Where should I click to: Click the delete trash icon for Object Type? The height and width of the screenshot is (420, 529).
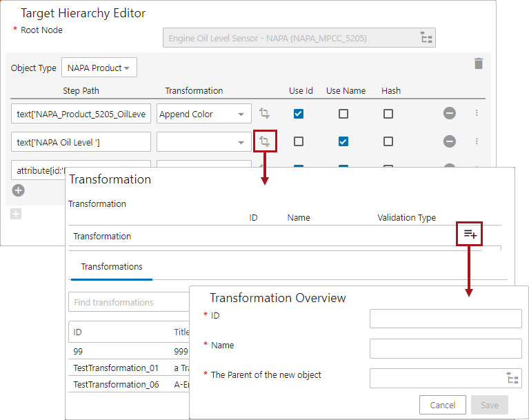click(x=479, y=63)
